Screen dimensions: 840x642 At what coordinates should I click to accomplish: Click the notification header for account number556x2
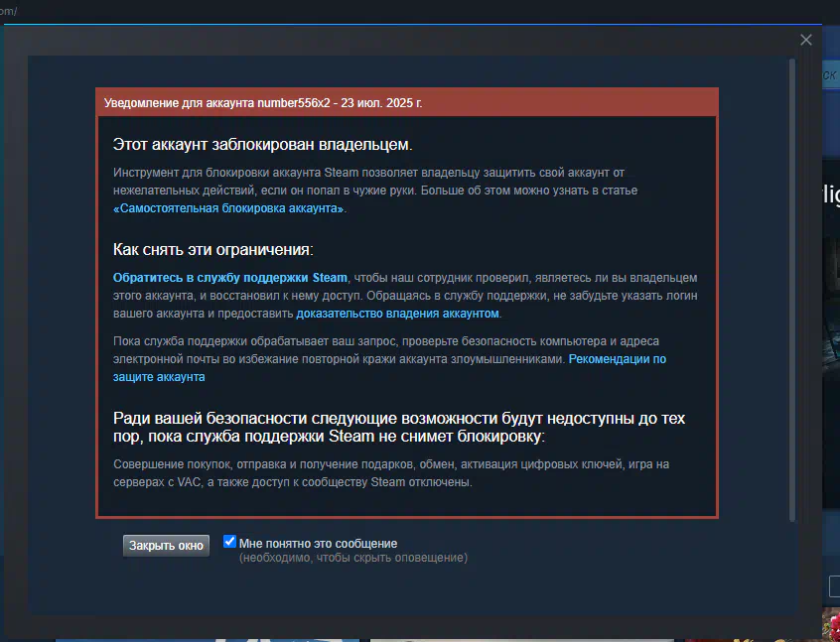407,103
